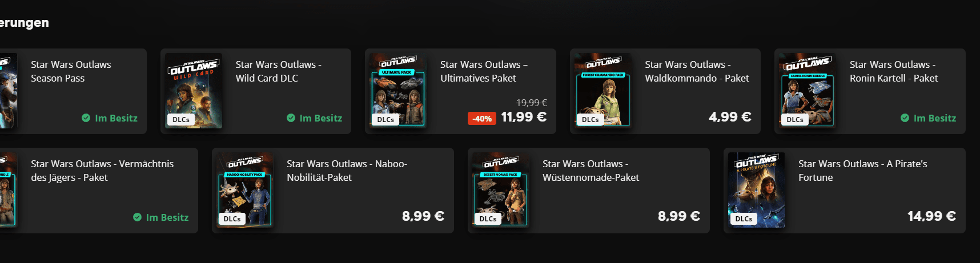This screenshot has height=263, width=980.
Task: Click the DLCs badge on Wild Card cover
Action: tap(181, 119)
